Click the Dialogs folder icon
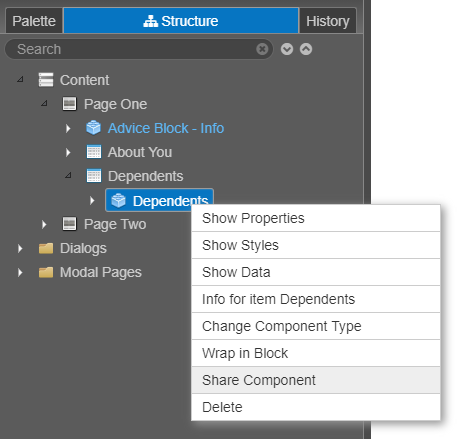 pyautogui.click(x=46, y=248)
